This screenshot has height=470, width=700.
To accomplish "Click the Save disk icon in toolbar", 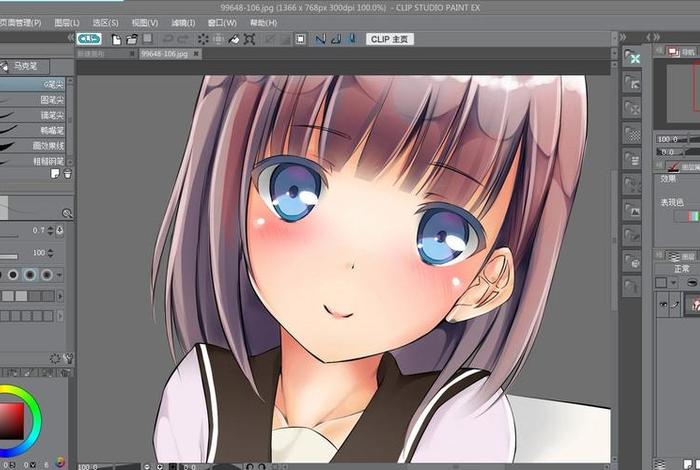I will pos(148,39).
